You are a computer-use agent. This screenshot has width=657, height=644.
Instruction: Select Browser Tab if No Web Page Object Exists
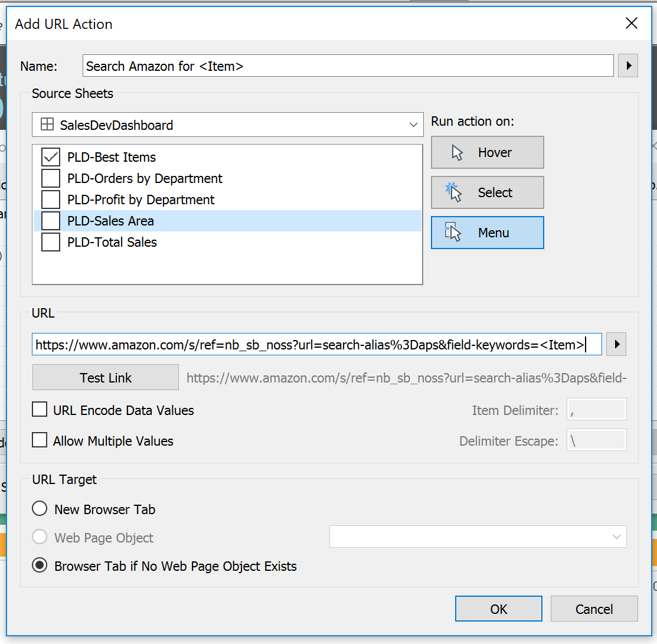[x=40, y=565]
